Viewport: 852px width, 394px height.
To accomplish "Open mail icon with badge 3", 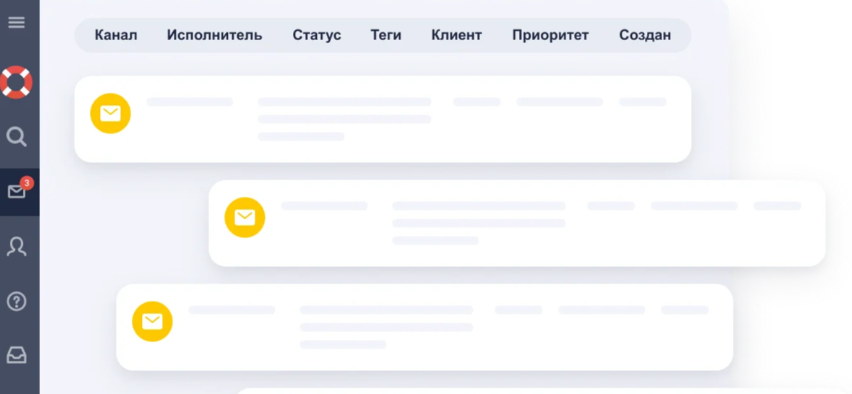I will tap(18, 190).
